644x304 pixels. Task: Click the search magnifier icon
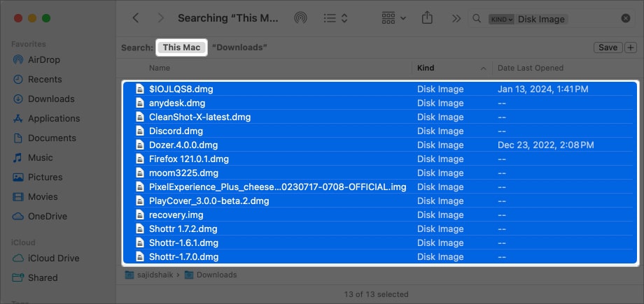click(477, 18)
